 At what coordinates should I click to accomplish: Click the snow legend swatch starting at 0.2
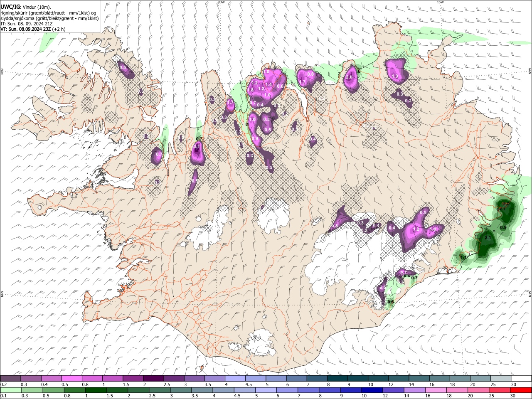10,379
